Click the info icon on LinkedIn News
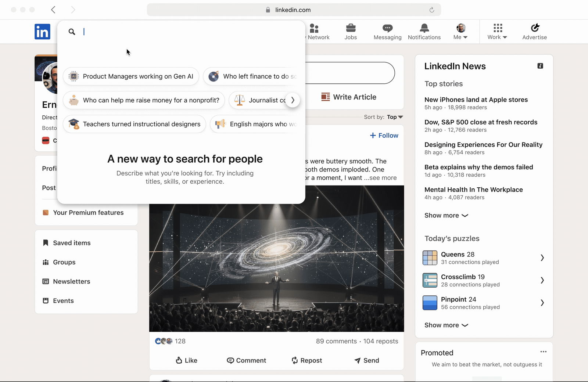The width and height of the screenshot is (588, 382). (540, 66)
